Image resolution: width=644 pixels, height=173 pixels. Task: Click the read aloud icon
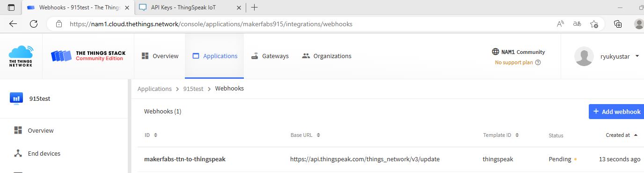pyautogui.click(x=560, y=24)
